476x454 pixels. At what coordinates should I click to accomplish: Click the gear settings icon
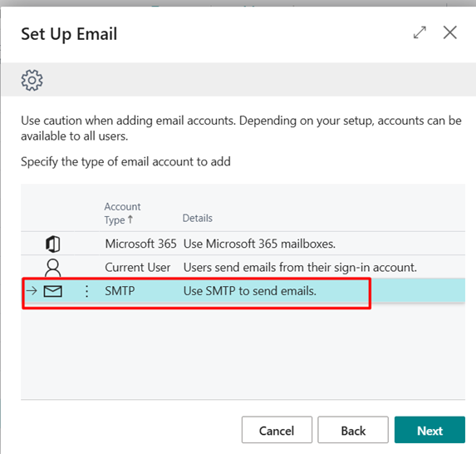point(32,80)
